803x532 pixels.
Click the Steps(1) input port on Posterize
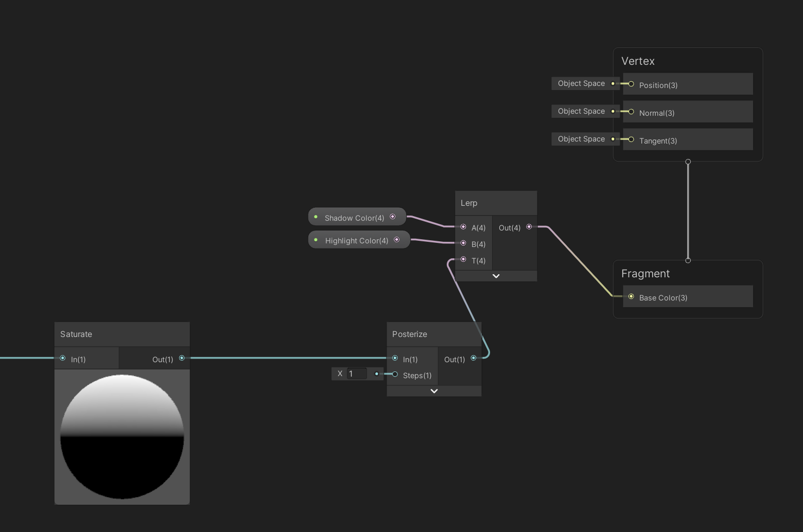click(x=395, y=375)
